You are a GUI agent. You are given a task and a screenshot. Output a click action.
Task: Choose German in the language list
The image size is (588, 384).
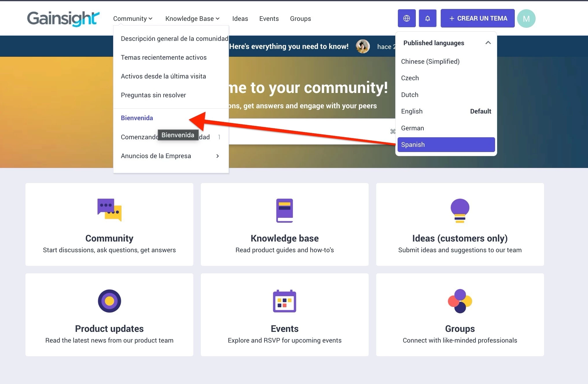click(x=412, y=128)
